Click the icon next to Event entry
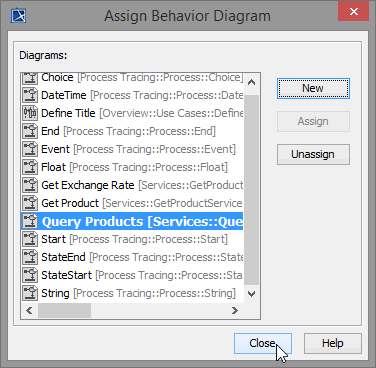 coord(30,149)
